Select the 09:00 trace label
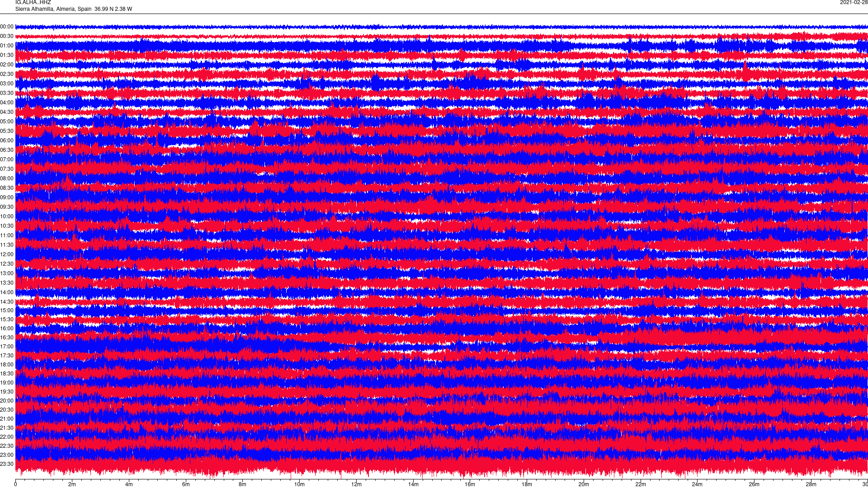 [7, 198]
